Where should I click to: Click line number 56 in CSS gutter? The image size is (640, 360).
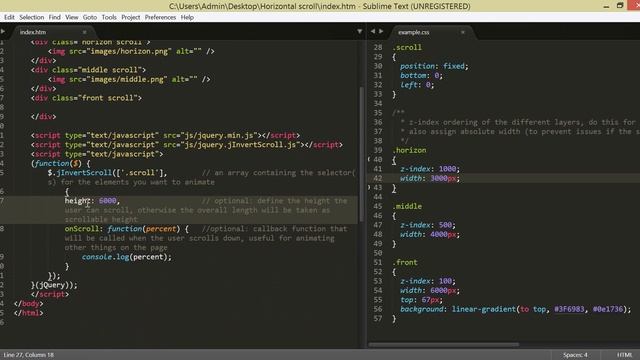click(x=378, y=309)
